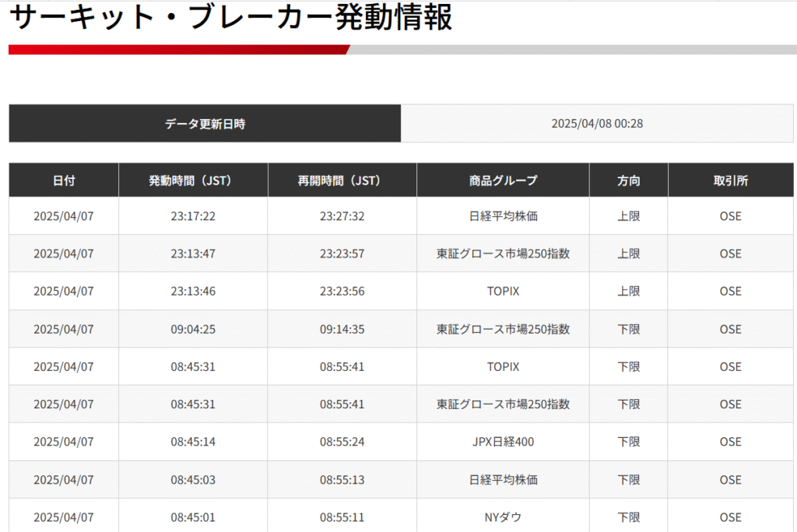Select resume time 23:23:56
797x532 pixels.
click(x=342, y=291)
